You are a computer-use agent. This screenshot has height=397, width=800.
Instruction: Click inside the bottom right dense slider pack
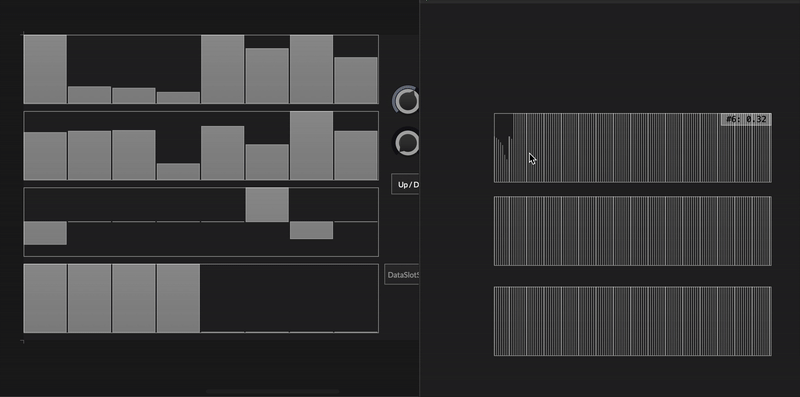click(x=633, y=321)
